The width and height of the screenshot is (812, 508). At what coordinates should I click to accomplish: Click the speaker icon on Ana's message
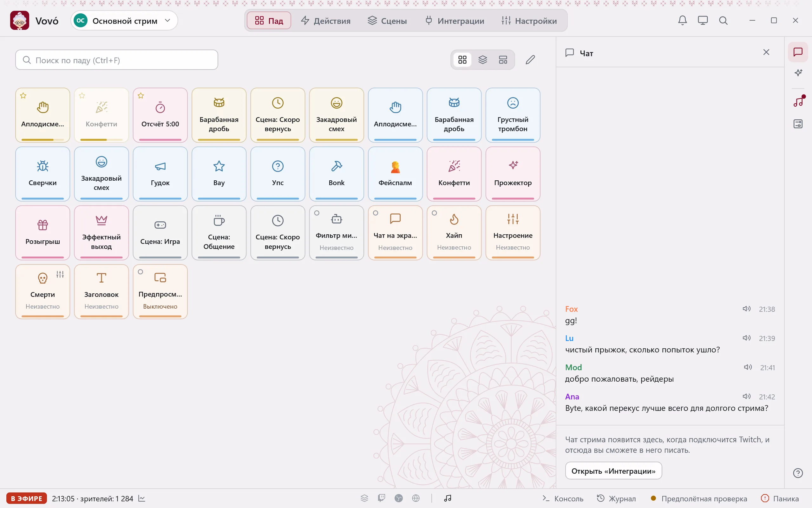point(746,397)
